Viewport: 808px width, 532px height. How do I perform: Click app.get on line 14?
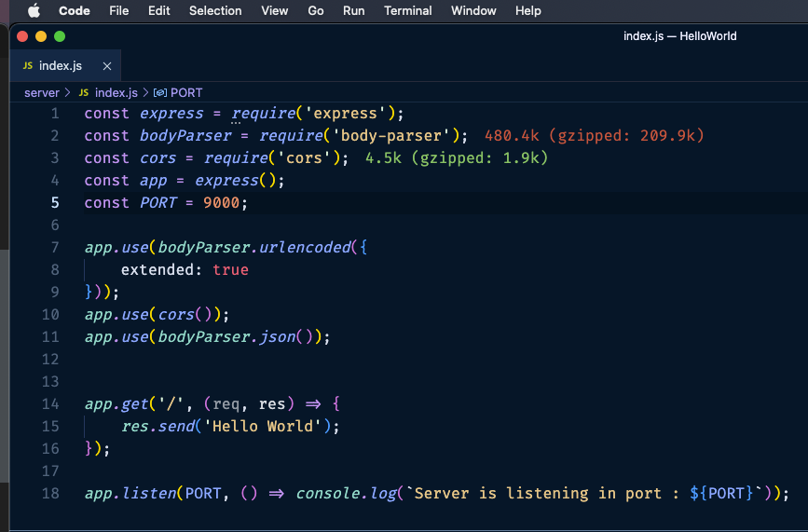pyautogui.click(x=116, y=404)
